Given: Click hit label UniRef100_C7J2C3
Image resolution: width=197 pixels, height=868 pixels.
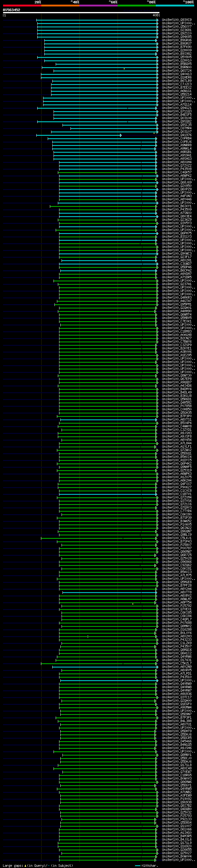Looking at the screenshot, I should pyautogui.click(x=177, y=84).
